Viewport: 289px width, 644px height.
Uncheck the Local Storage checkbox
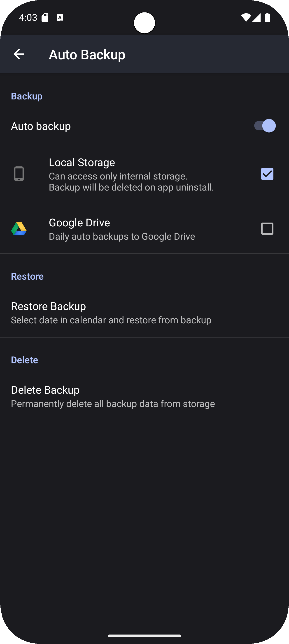(x=267, y=174)
